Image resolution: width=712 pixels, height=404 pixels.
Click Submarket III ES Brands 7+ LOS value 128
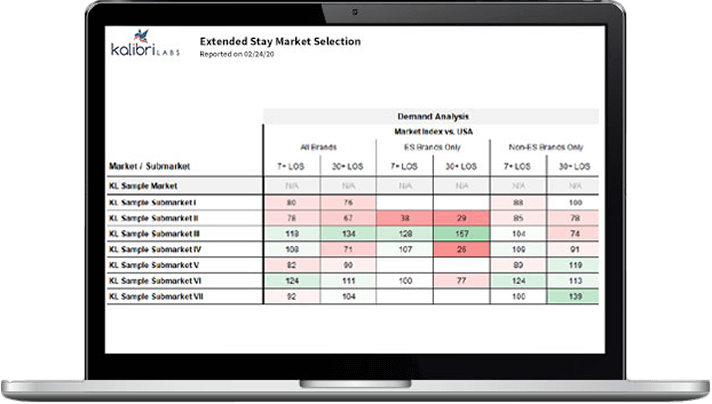[405, 234]
